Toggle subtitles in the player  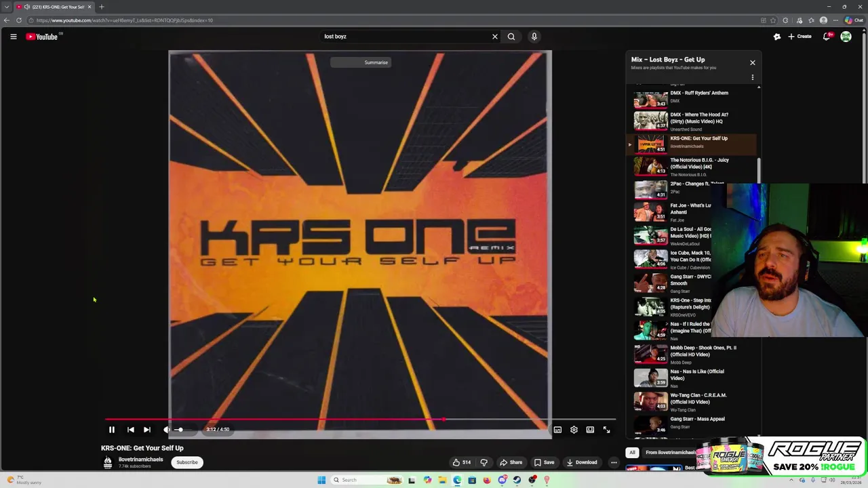[557, 430]
